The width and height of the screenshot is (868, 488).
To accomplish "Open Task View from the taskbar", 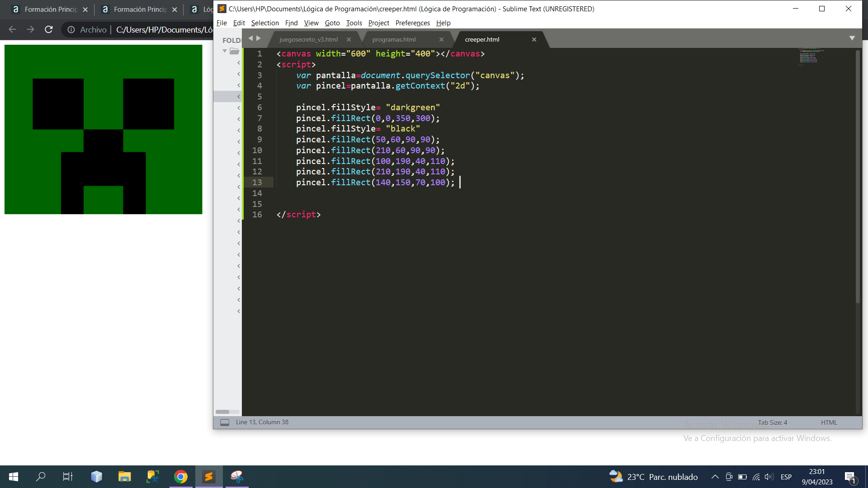I will (68, 477).
